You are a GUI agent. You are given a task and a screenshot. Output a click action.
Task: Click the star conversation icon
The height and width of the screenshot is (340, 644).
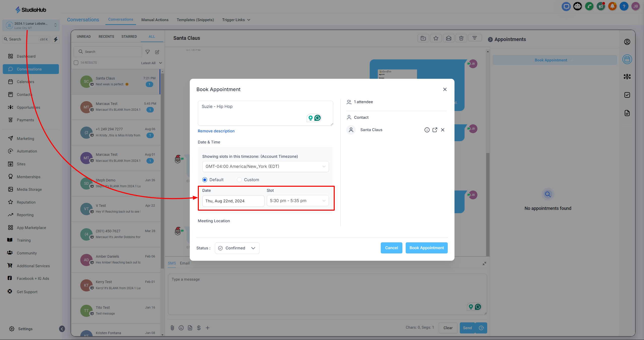click(436, 38)
